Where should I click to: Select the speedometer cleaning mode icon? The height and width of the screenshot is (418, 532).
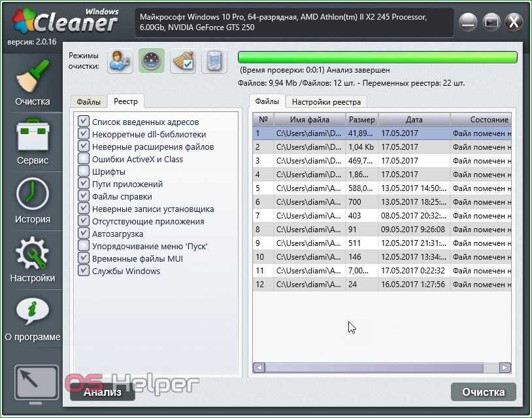pos(152,61)
